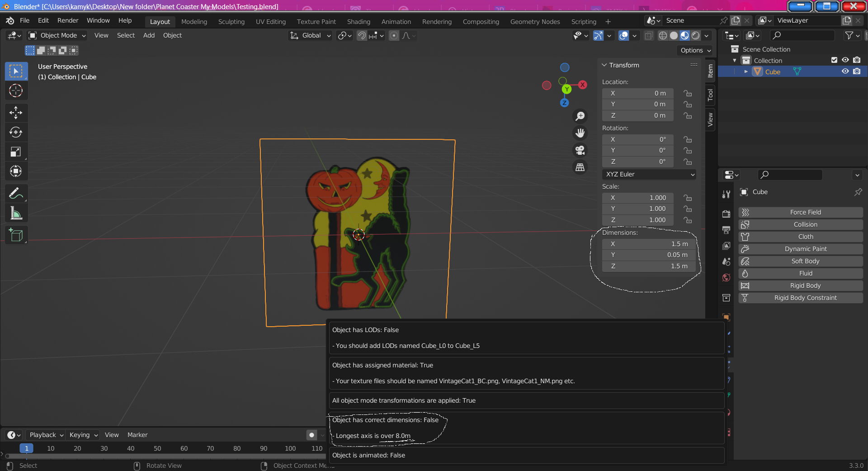868x471 pixels.
Task: Click frame 50 on the timeline
Action: tap(157, 448)
